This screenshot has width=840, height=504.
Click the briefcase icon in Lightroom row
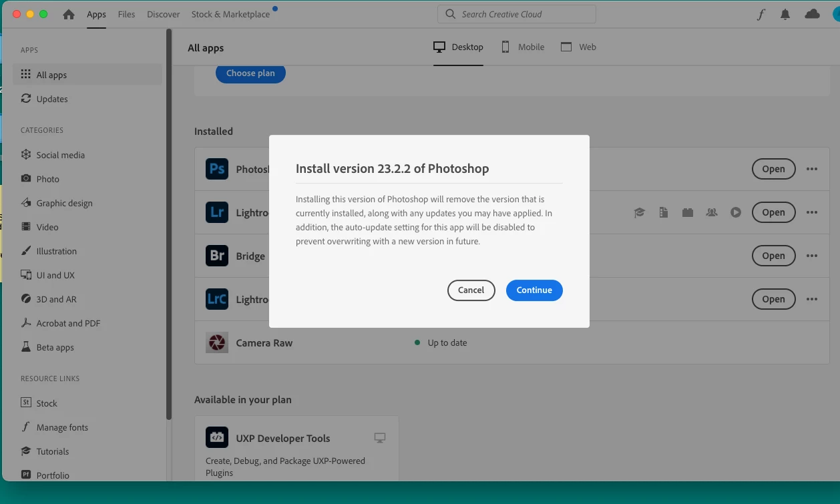(688, 212)
